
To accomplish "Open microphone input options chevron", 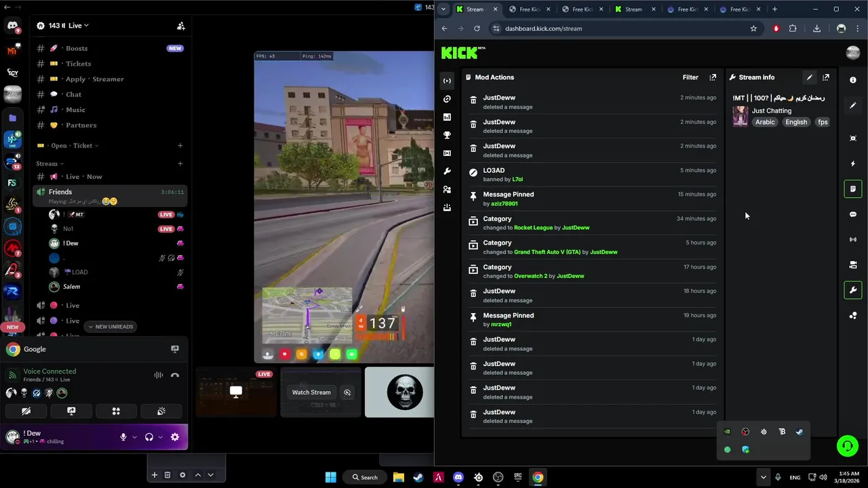I will pyautogui.click(x=134, y=437).
